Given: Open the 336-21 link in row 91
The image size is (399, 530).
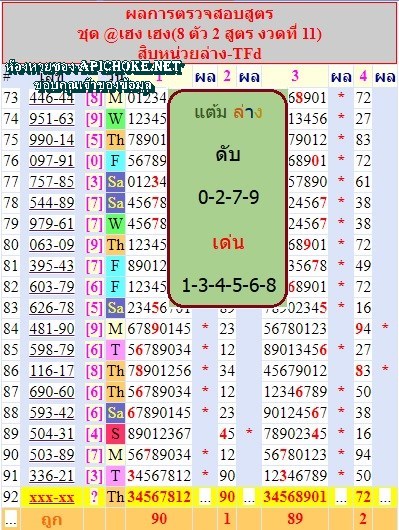Looking at the screenshot, I should (x=52, y=476).
